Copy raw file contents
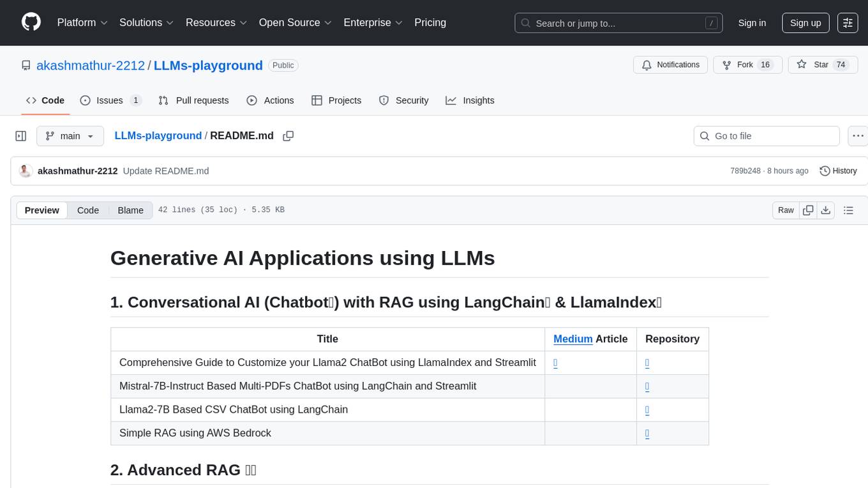 [809, 210]
